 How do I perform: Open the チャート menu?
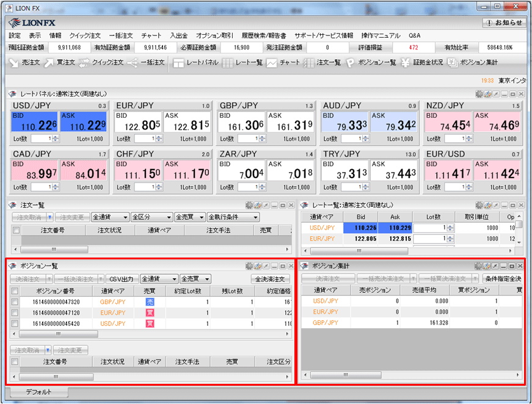pyautogui.click(x=151, y=35)
